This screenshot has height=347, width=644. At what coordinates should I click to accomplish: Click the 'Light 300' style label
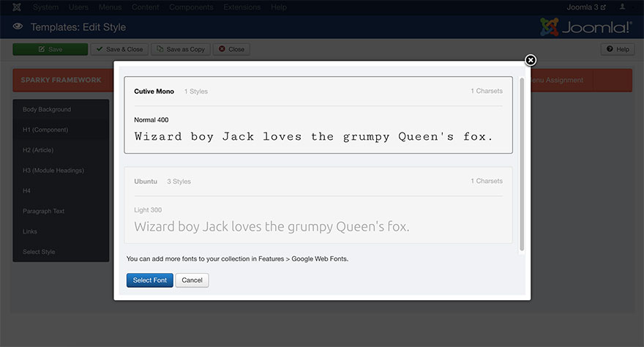(x=148, y=210)
